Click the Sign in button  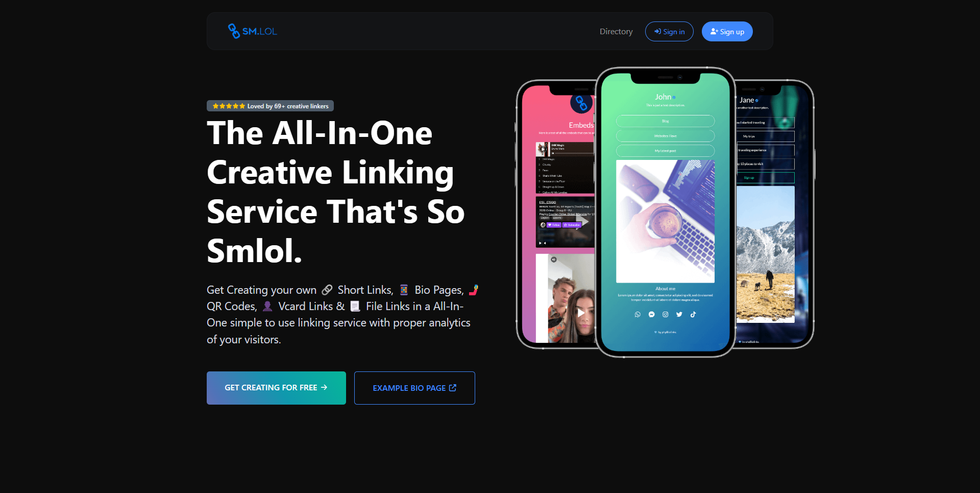(x=669, y=32)
